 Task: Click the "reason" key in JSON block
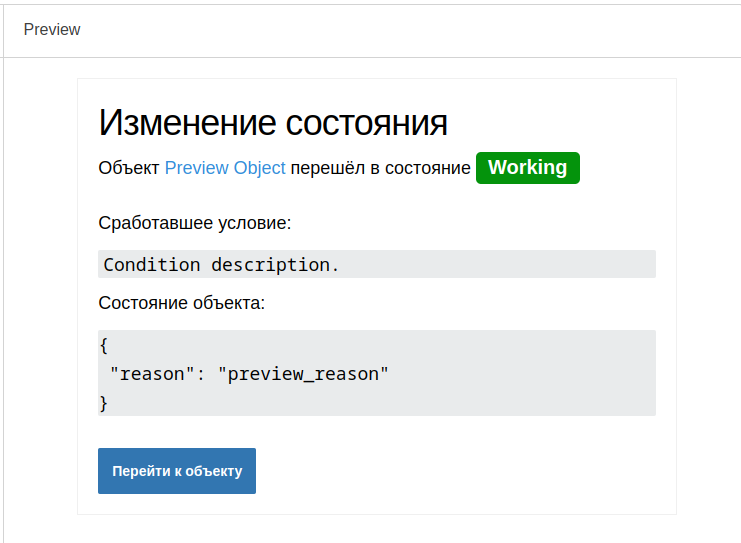[x=152, y=374]
